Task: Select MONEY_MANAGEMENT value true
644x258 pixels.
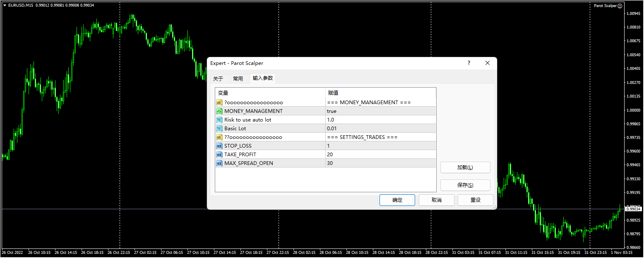Action: click(381, 111)
